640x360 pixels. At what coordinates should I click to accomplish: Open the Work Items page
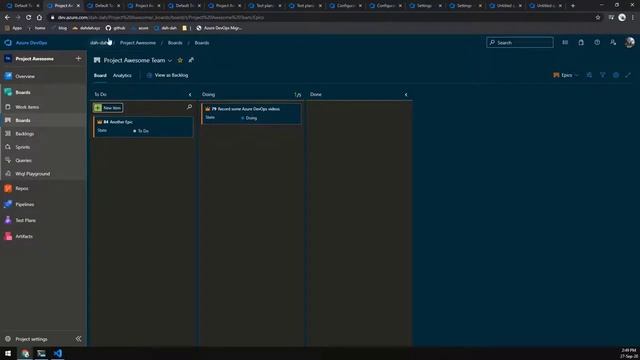pyautogui.click(x=27, y=107)
